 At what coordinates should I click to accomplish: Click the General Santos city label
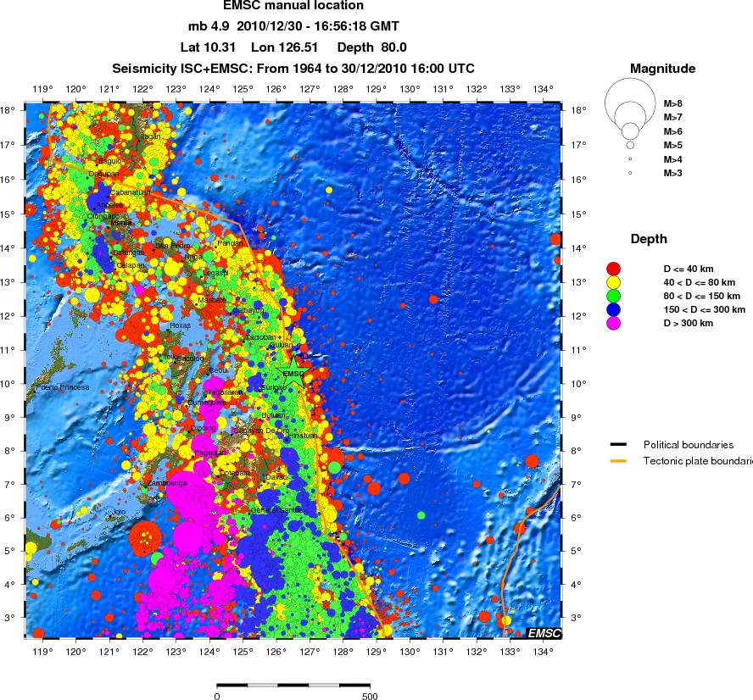(x=276, y=510)
